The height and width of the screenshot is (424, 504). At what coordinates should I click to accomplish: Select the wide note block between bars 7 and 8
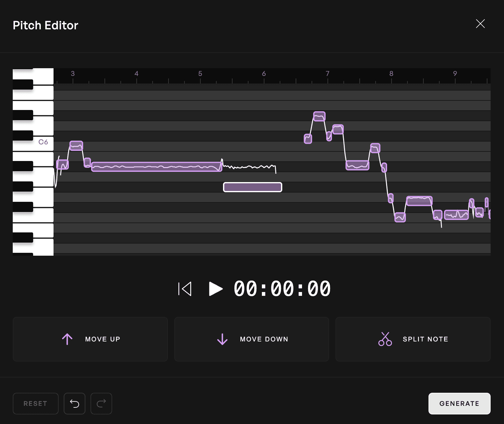pos(357,165)
